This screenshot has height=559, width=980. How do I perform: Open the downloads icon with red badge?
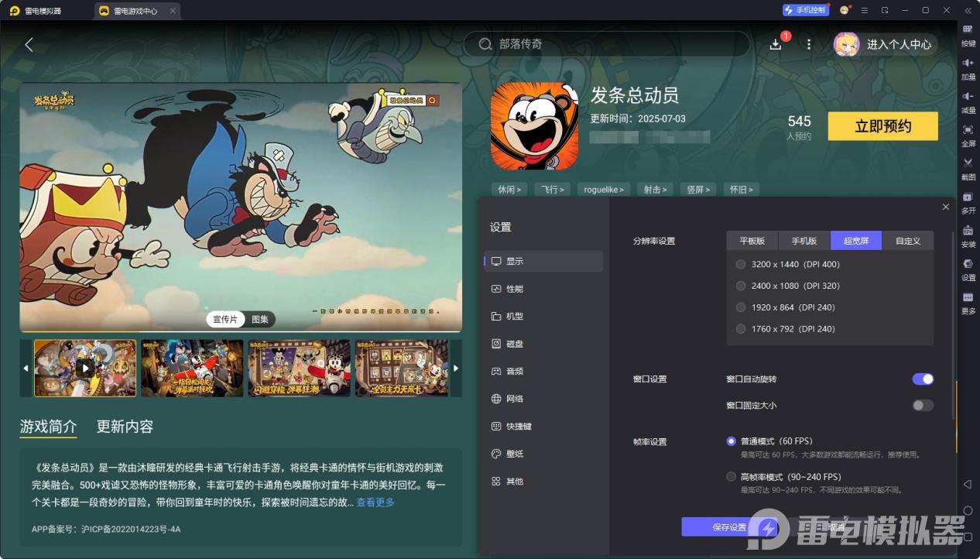click(x=776, y=44)
